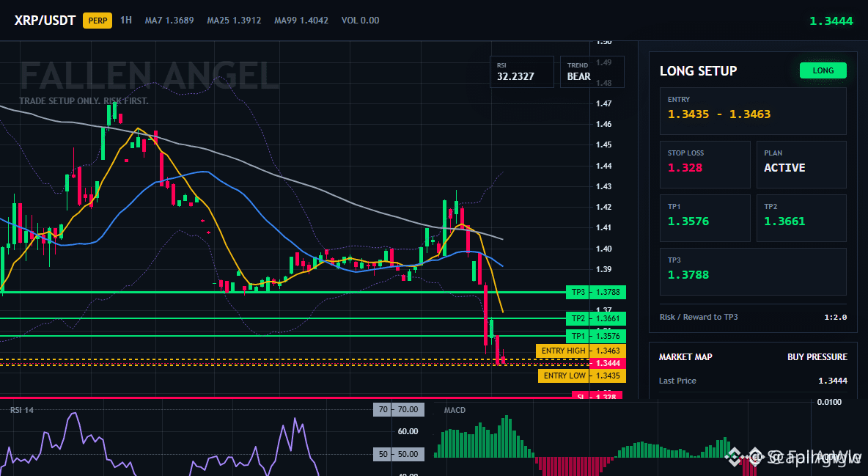
Task: Click the TREND BEAR box
Action: [592, 71]
